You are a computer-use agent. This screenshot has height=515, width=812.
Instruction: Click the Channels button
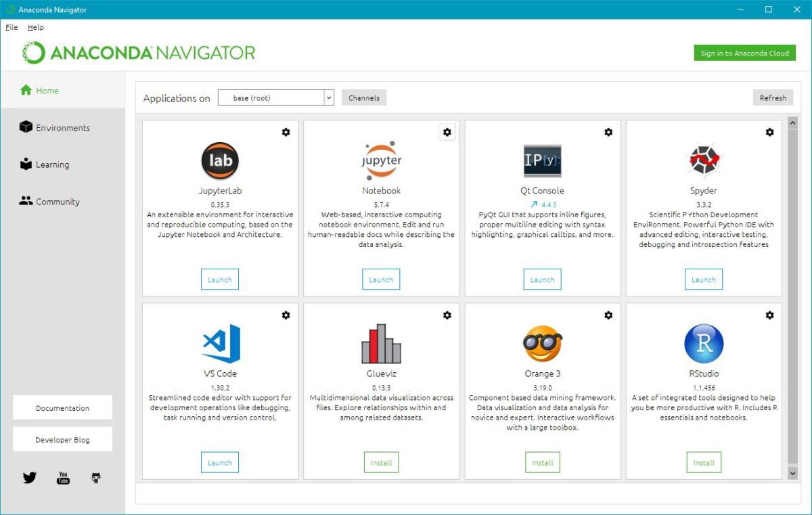(x=364, y=97)
